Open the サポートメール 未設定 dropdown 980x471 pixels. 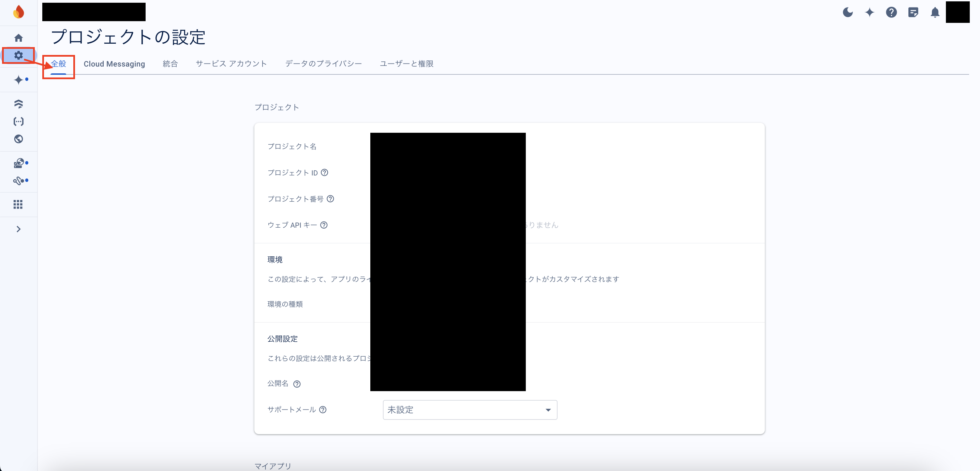470,410
